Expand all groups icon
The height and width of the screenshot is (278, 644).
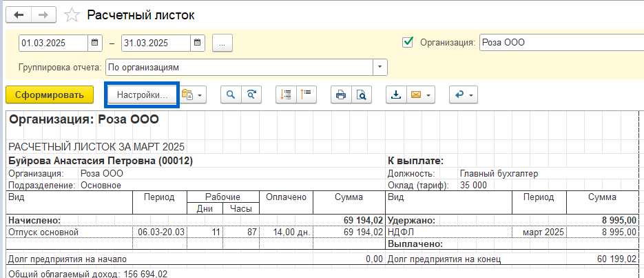285,95
